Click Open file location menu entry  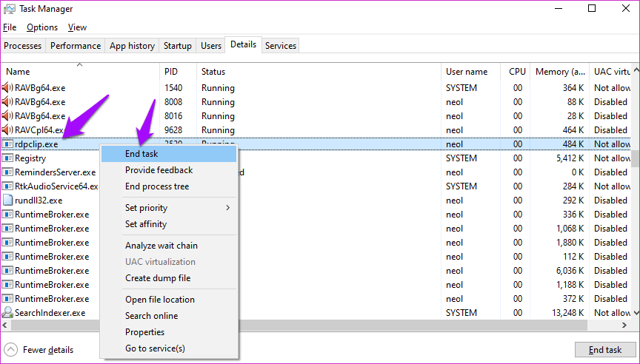tap(159, 300)
